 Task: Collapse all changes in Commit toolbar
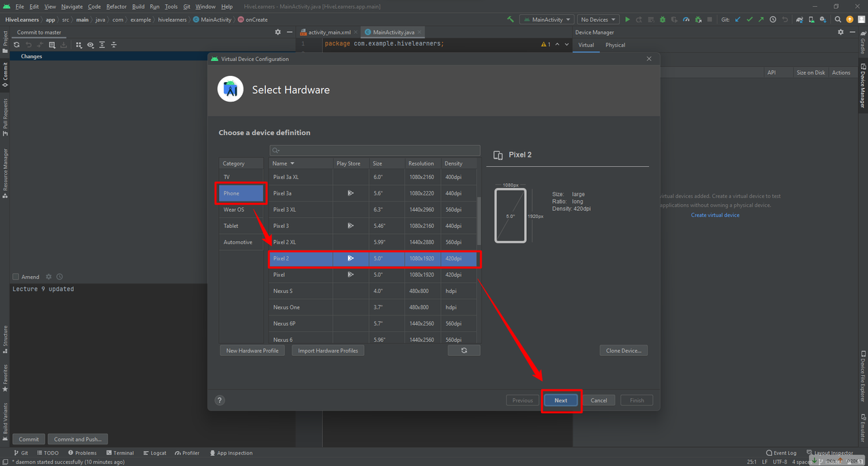tap(113, 45)
